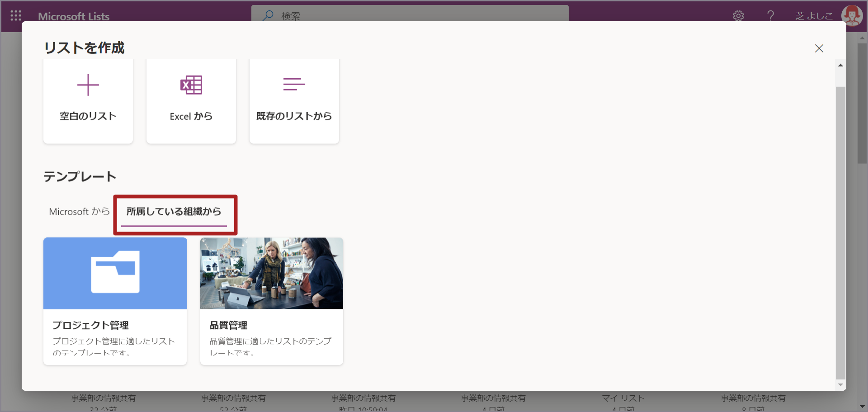The image size is (868, 412).
Task: Click the Microsoft Lists title
Action: pos(74,17)
